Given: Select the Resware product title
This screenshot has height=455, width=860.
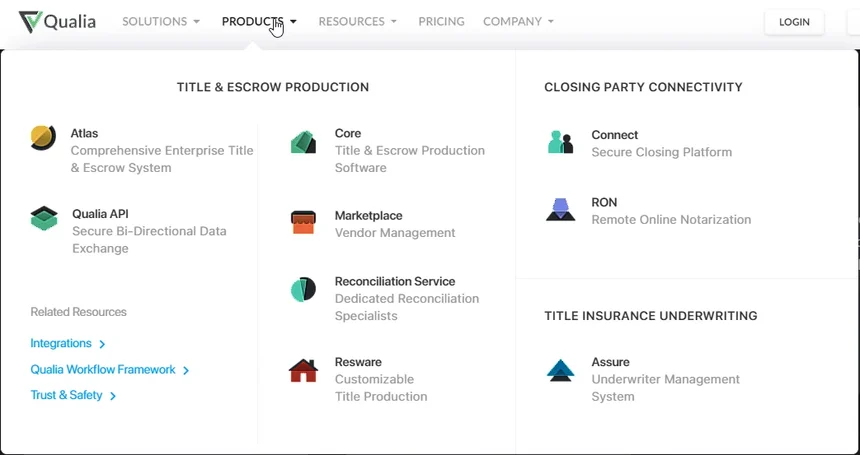Looking at the screenshot, I should click(x=358, y=362).
